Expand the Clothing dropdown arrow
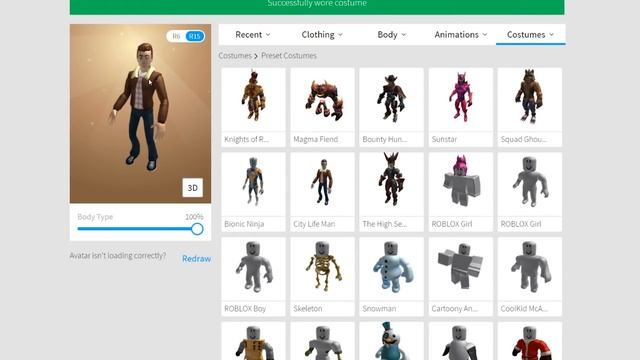Screen dimensions: 640x360 tap(340, 35)
